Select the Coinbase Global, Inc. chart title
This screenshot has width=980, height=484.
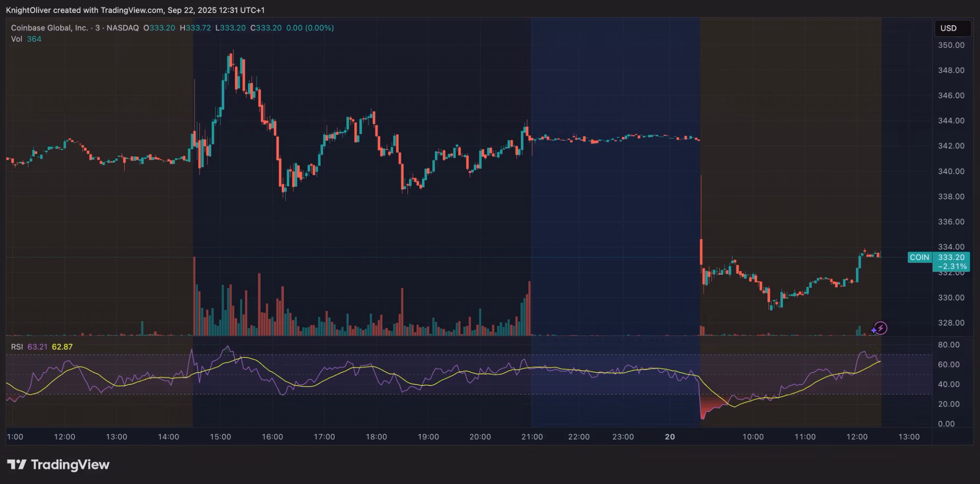pos(50,28)
